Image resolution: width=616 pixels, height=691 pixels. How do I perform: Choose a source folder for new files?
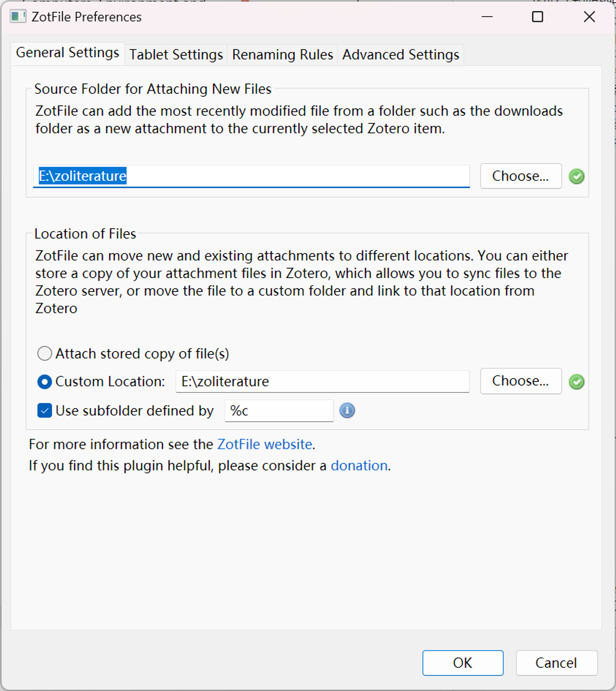pyautogui.click(x=521, y=176)
